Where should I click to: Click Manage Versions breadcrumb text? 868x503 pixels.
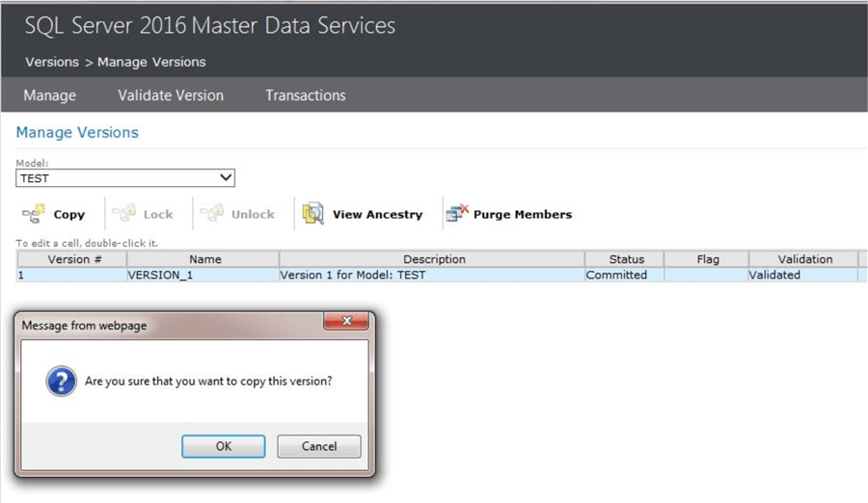point(151,62)
